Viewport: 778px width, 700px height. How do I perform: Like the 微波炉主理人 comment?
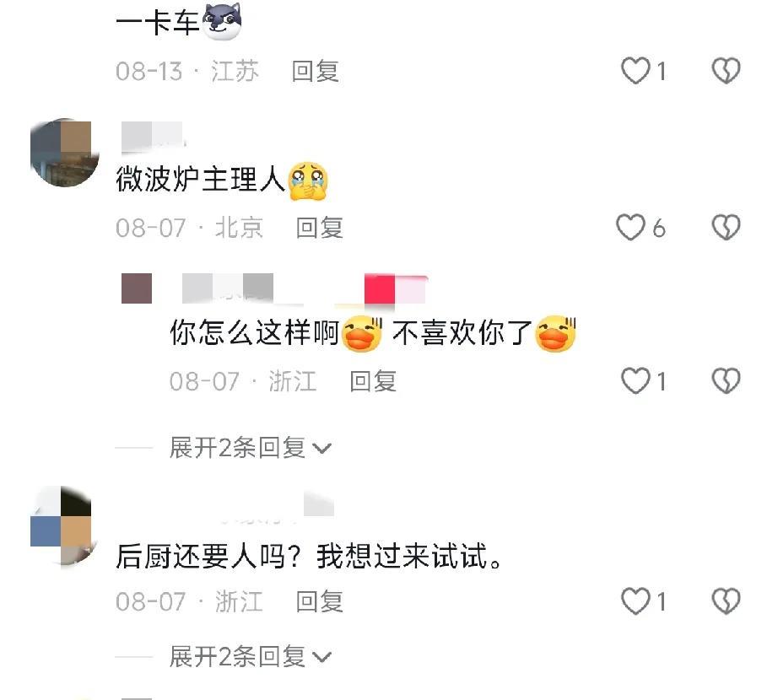[x=630, y=227]
